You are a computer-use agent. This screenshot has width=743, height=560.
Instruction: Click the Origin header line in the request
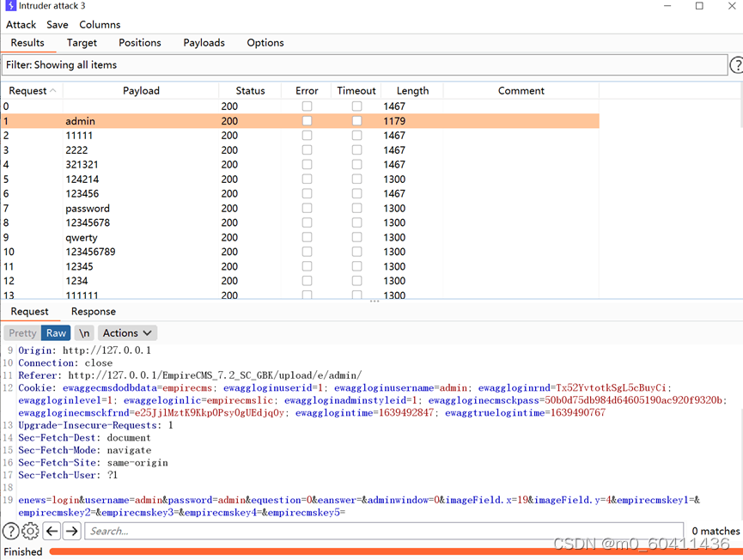85,350
